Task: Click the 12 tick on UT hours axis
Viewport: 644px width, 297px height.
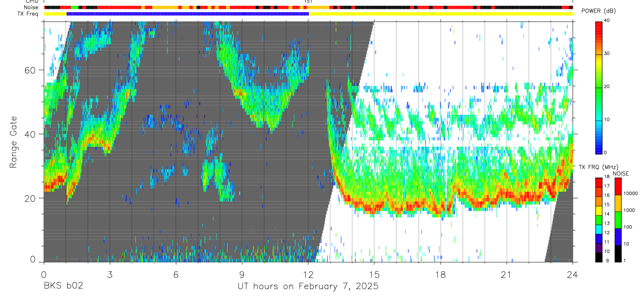Action: [308, 274]
